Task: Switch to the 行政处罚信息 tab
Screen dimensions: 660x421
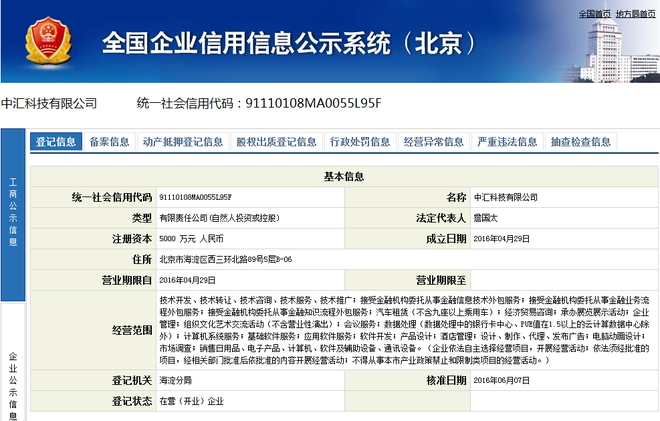Action: tap(360, 141)
